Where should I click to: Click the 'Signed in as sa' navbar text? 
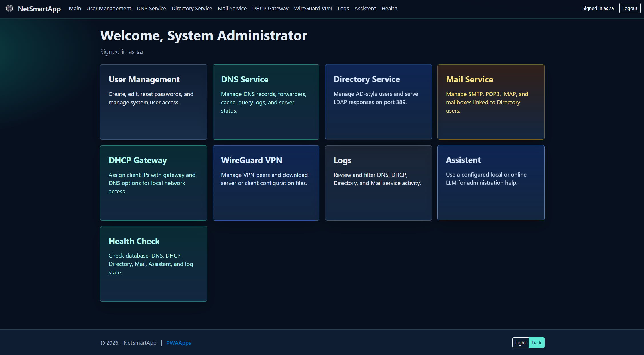(598, 8)
